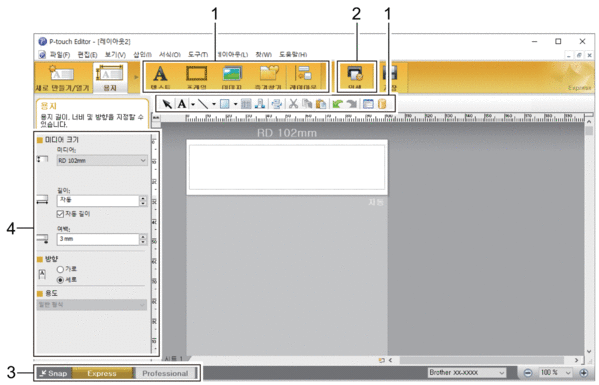Open the media RD 102mm dropdown
Screen dimensions: 599x385
pos(102,160)
